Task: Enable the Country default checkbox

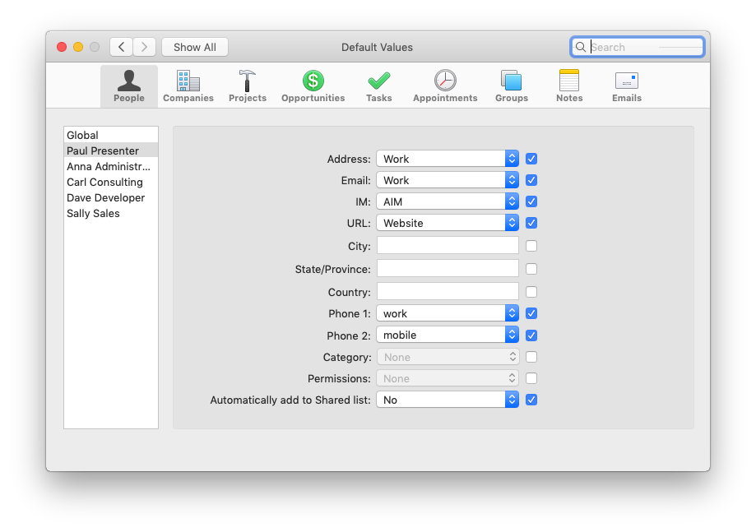Action: (531, 292)
